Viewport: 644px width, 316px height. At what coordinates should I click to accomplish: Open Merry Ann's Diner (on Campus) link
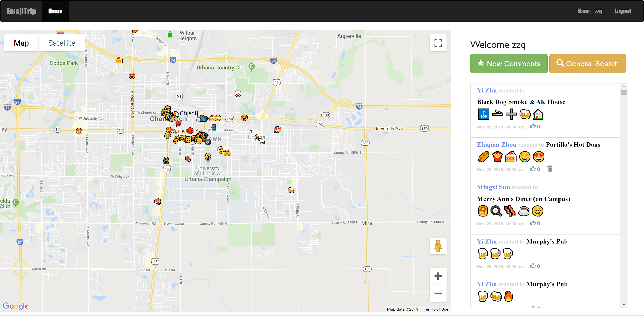click(x=523, y=199)
